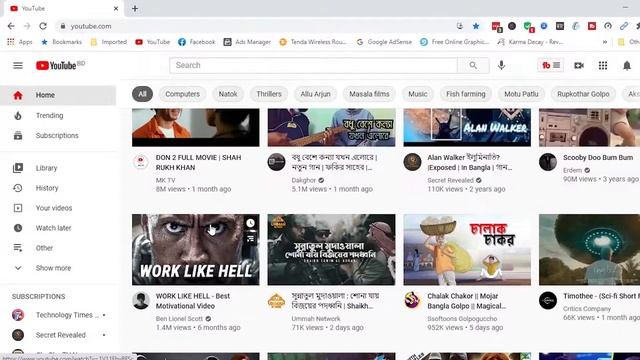The image size is (640, 360).
Task: Go to Home in the sidebar
Action: 58,95
